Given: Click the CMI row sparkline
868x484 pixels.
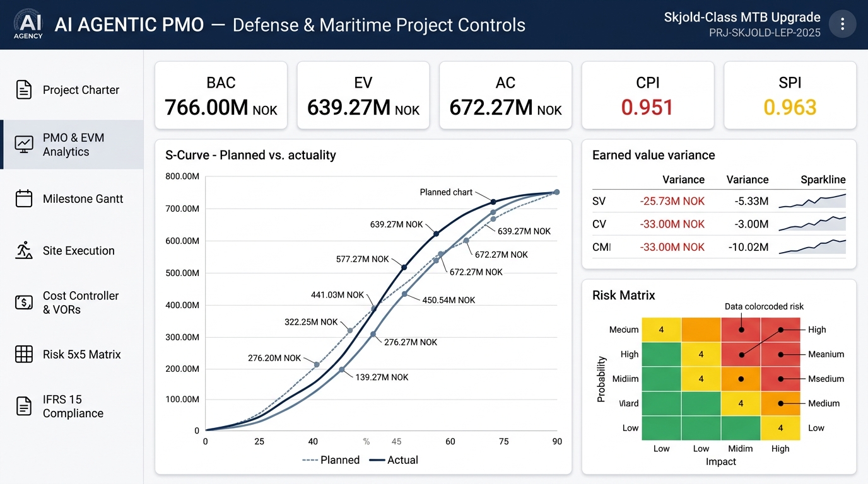Looking at the screenshot, I should 812,246.
